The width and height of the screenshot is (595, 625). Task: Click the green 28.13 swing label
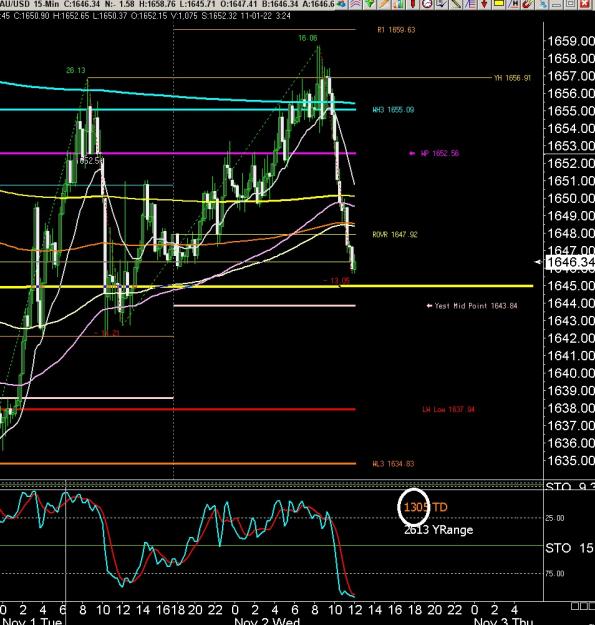click(76, 71)
